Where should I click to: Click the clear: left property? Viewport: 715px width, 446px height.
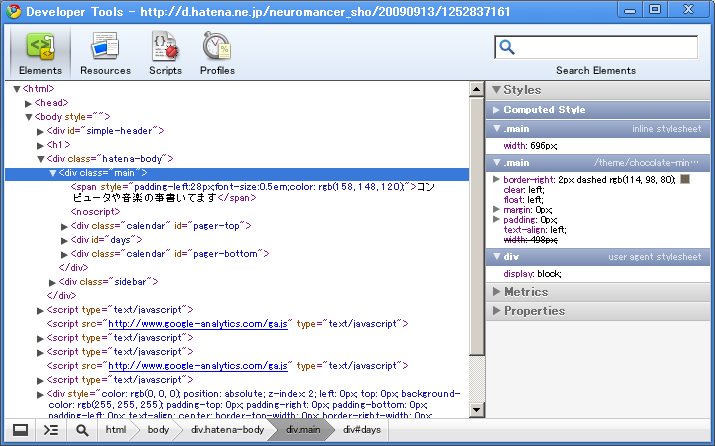click(524, 190)
